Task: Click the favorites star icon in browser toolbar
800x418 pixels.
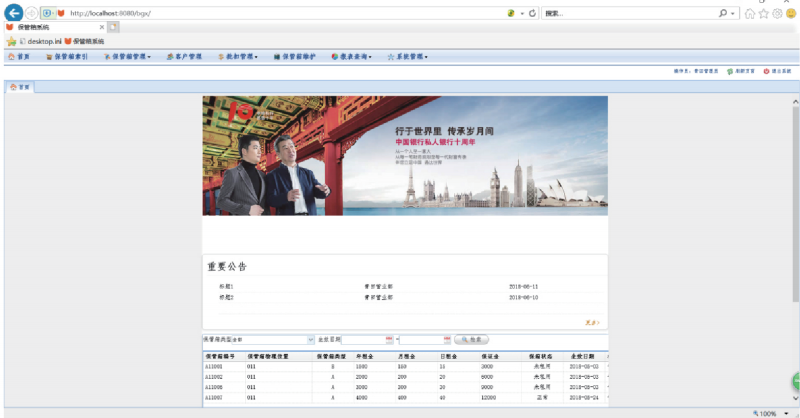Action: 764,13
